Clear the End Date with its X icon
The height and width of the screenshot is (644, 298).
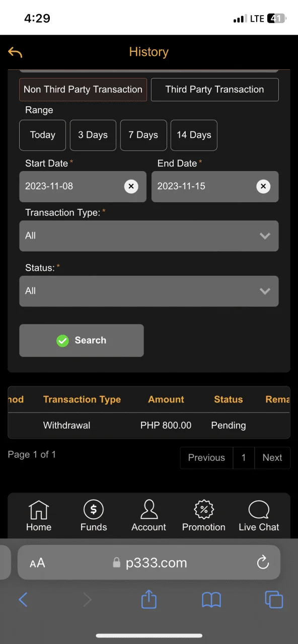click(263, 187)
